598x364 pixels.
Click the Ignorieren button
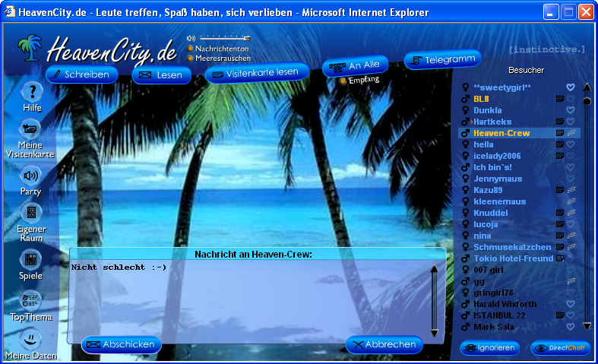(x=489, y=347)
